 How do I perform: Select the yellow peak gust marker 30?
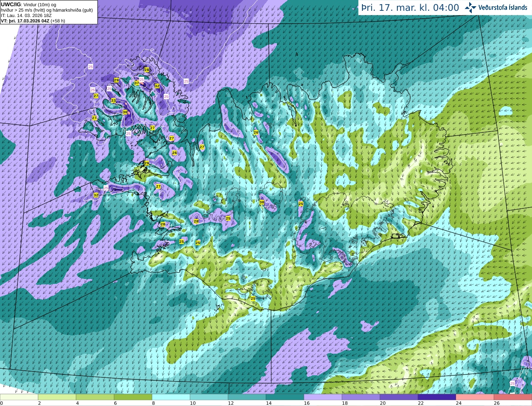point(261,202)
